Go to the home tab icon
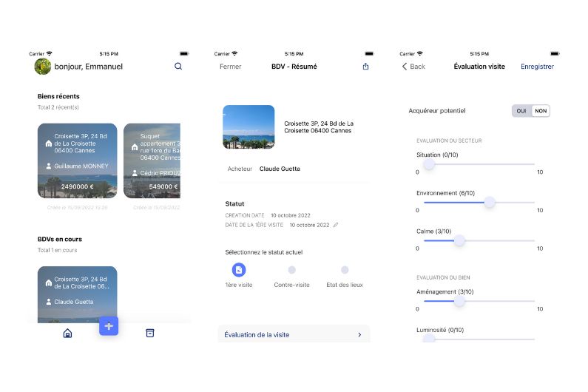 click(x=67, y=333)
